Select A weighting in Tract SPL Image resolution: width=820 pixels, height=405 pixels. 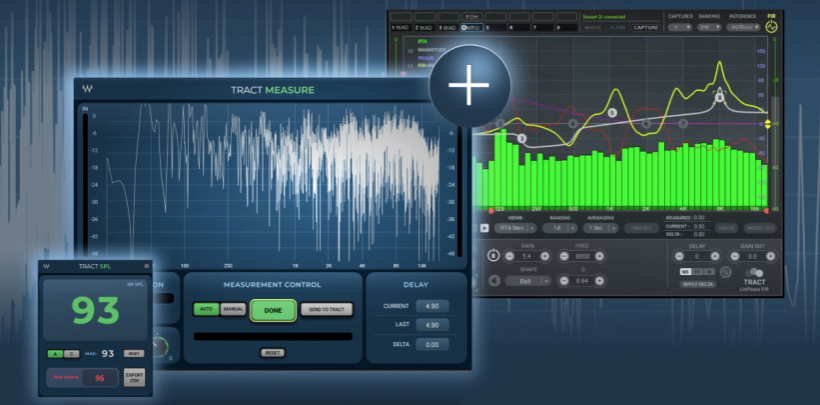[55, 354]
